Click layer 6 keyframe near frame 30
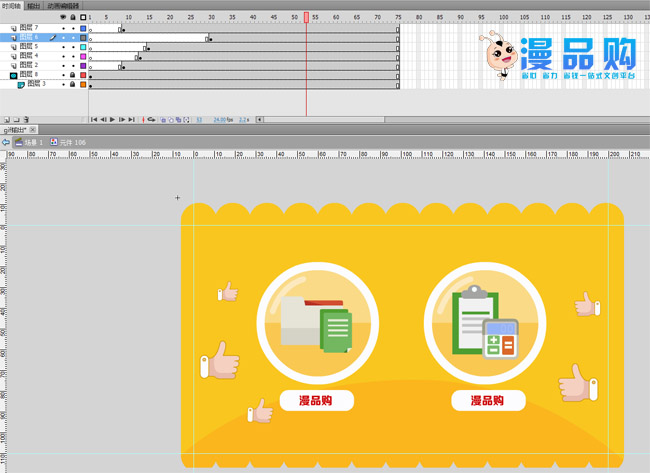 (211, 39)
